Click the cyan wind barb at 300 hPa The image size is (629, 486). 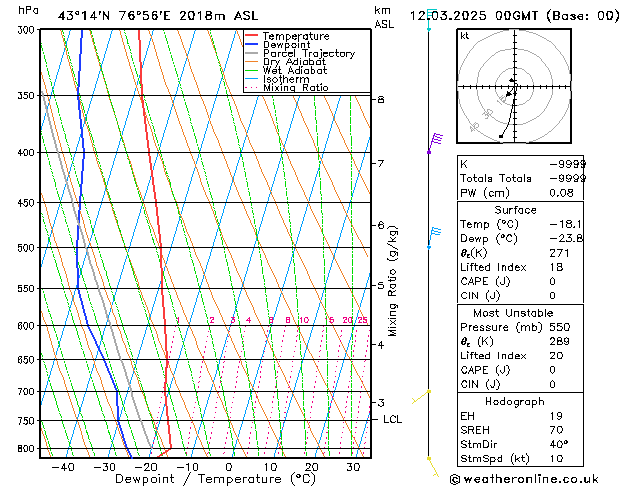coord(431,20)
